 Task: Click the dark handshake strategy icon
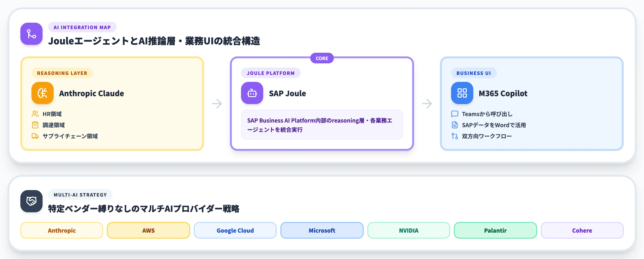click(31, 201)
